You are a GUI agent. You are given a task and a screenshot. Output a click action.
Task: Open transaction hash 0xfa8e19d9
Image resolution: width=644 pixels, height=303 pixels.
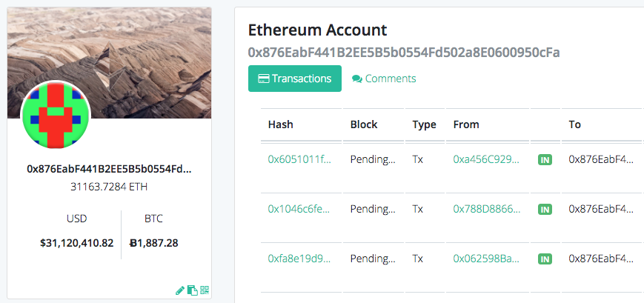[299, 259]
